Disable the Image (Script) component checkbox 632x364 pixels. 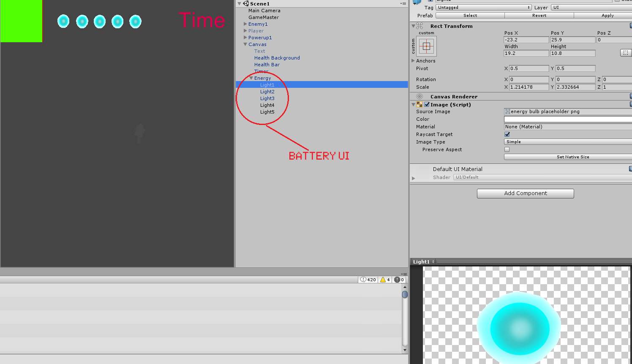(427, 105)
